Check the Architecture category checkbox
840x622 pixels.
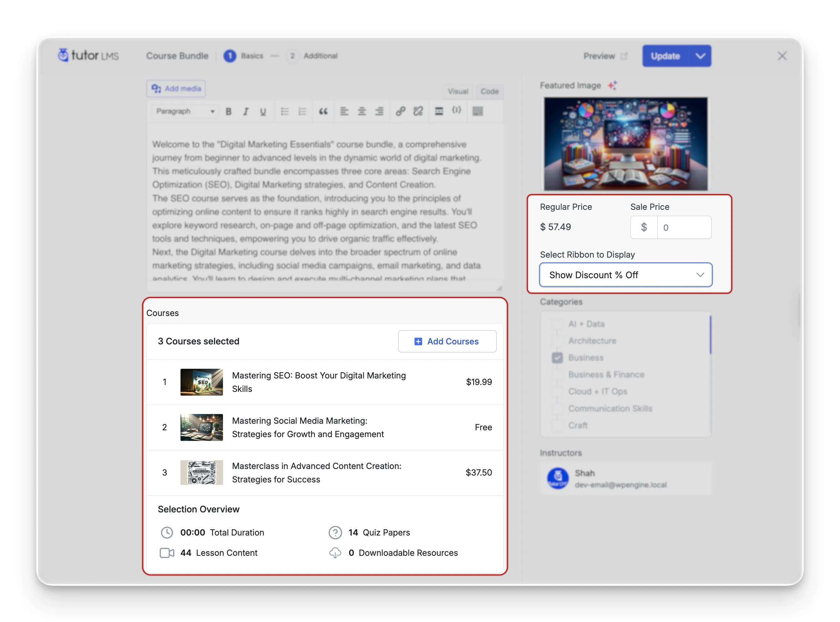(557, 341)
